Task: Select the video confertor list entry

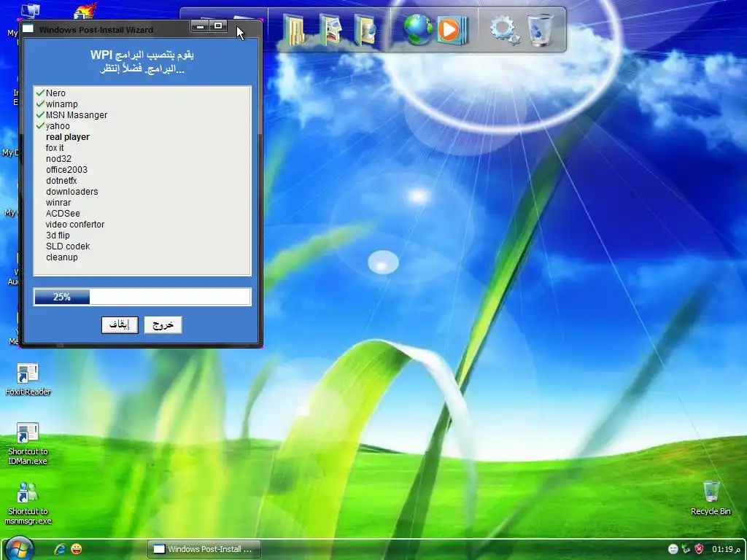Action: (75, 225)
